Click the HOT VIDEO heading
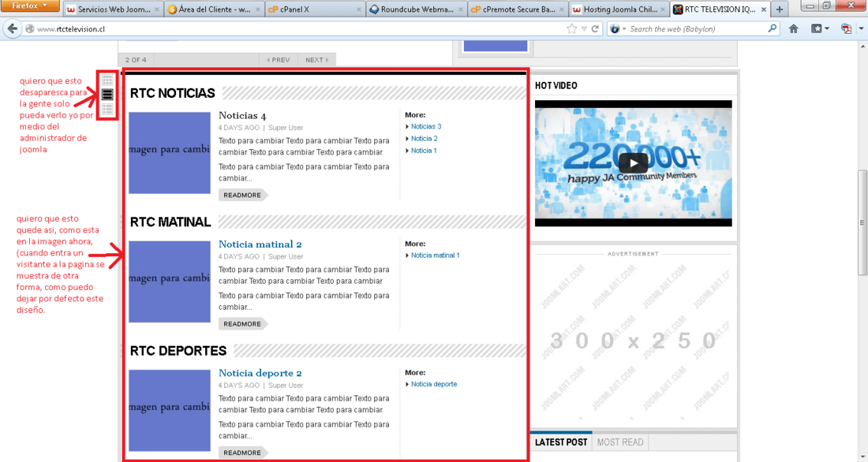Image resolution: width=868 pixels, height=462 pixels. [556, 86]
